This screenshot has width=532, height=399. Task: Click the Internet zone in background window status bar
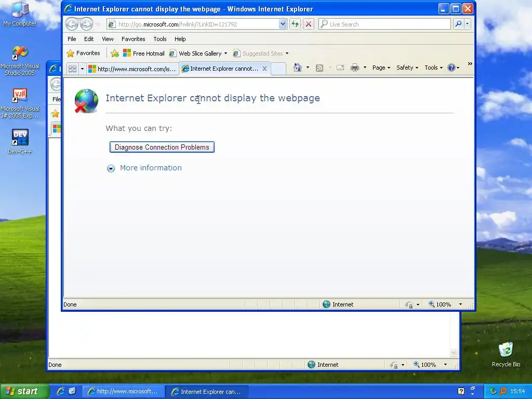(x=323, y=365)
